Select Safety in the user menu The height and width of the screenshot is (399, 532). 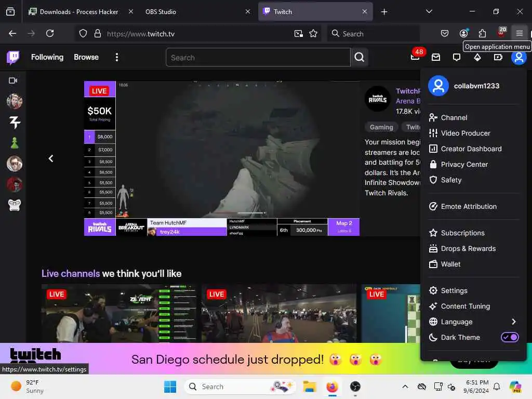[473, 180]
